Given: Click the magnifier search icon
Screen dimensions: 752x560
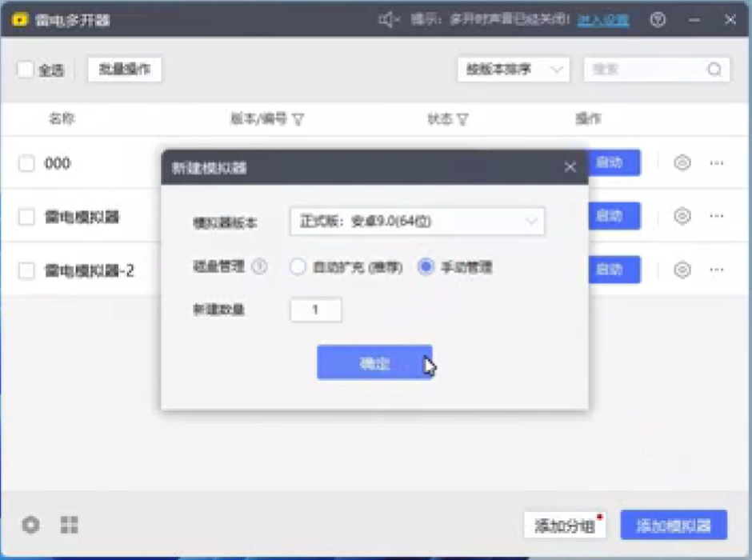Looking at the screenshot, I should point(714,70).
